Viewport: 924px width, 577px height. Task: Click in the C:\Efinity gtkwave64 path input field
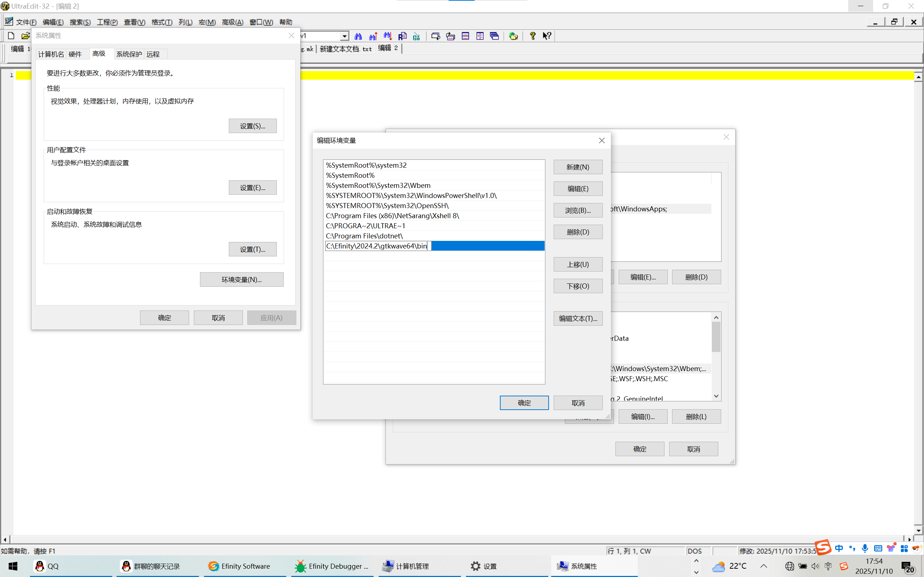tap(378, 246)
